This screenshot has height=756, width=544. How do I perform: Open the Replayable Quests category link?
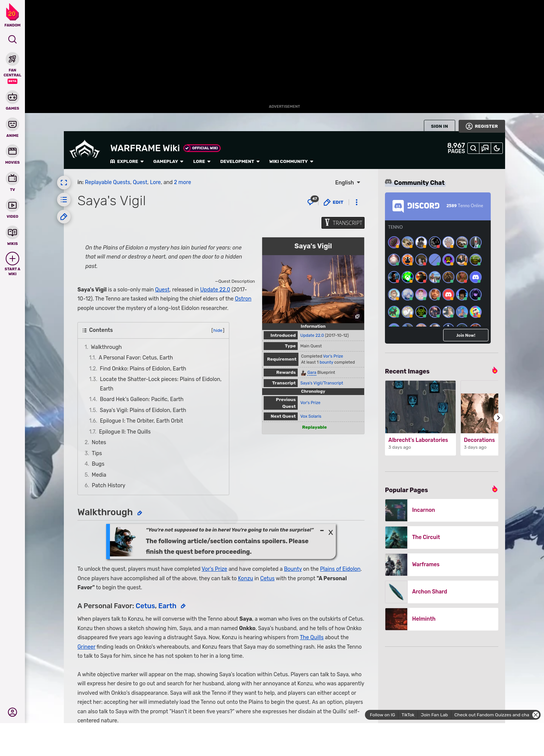tap(108, 182)
